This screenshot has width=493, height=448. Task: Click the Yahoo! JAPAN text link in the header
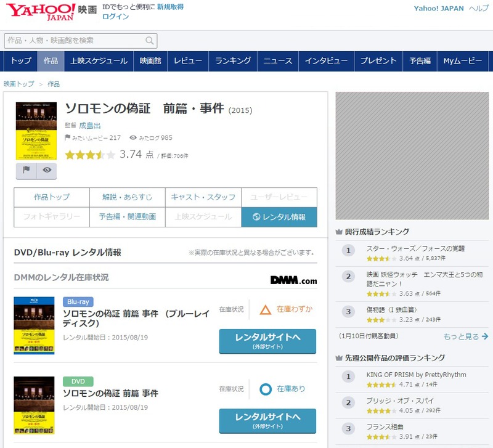[439, 9]
